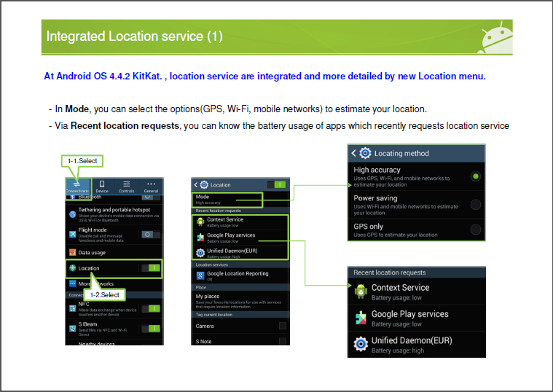
Task: Switch to the Connections tab
Action: [x=77, y=186]
